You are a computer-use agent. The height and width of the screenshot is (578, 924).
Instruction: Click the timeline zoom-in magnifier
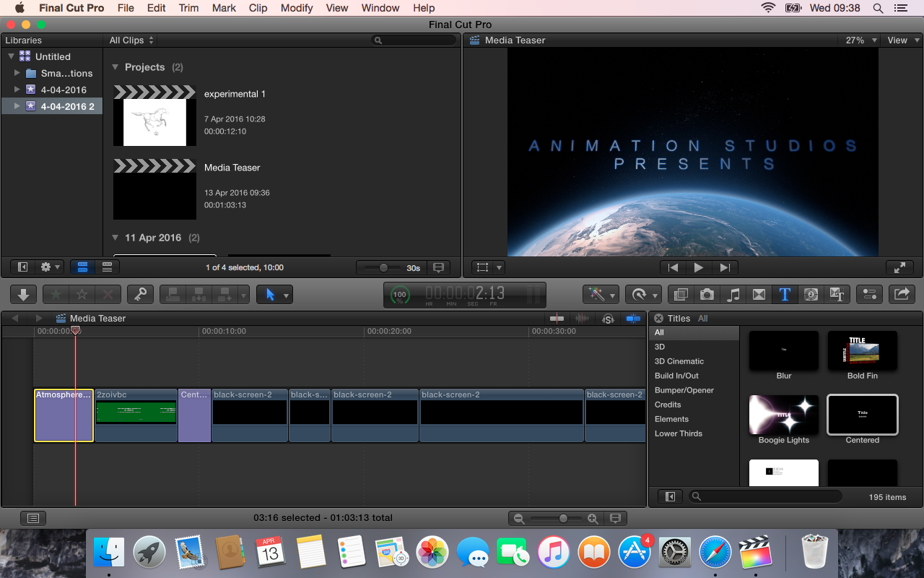(x=593, y=518)
